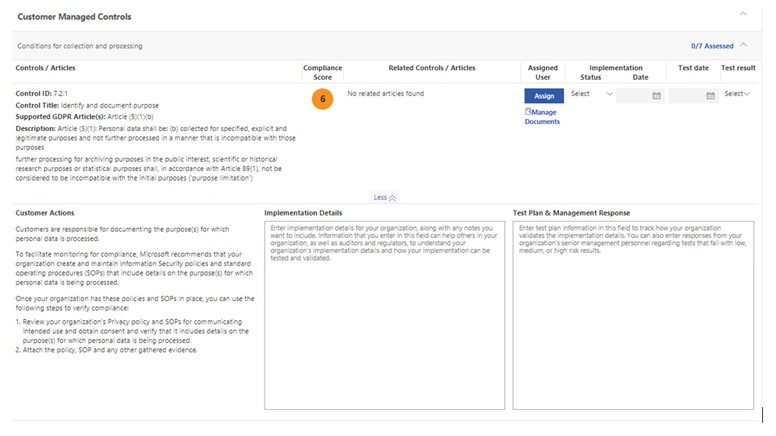This screenshot has width=776, height=436.
Task: Click the orange compliance score 6 badge
Action: click(321, 98)
